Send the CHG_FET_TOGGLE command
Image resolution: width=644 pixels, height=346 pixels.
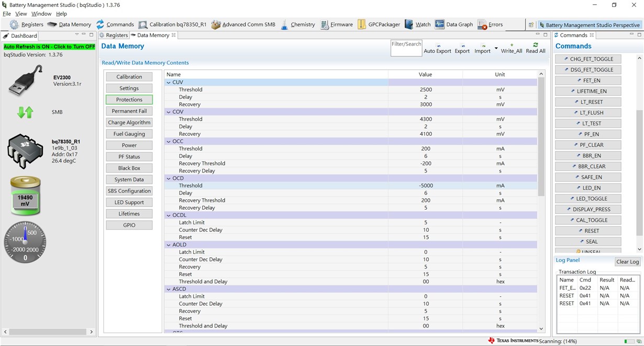(x=589, y=59)
